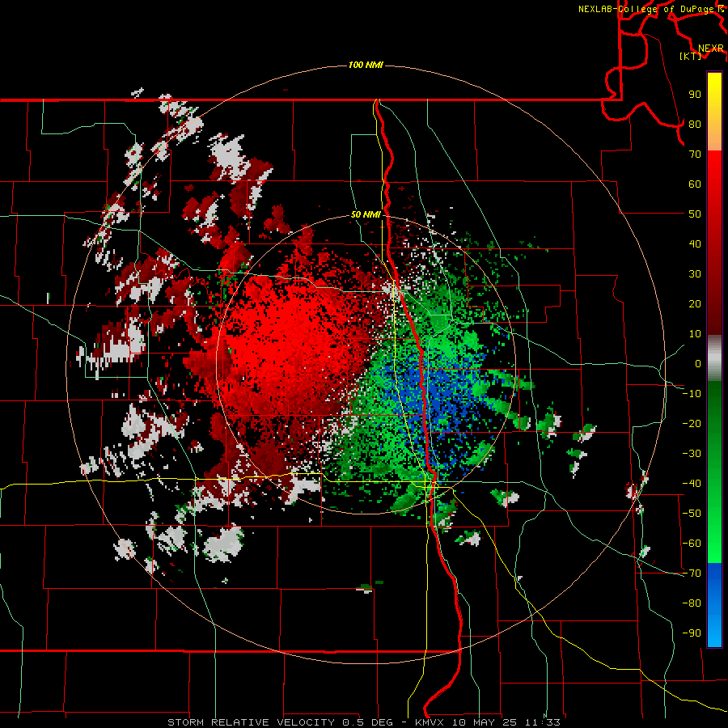This screenshot has width=728, height=728.
Task: Select the blue bottom segment of the velocity color bar
Action: coord(714,605)
